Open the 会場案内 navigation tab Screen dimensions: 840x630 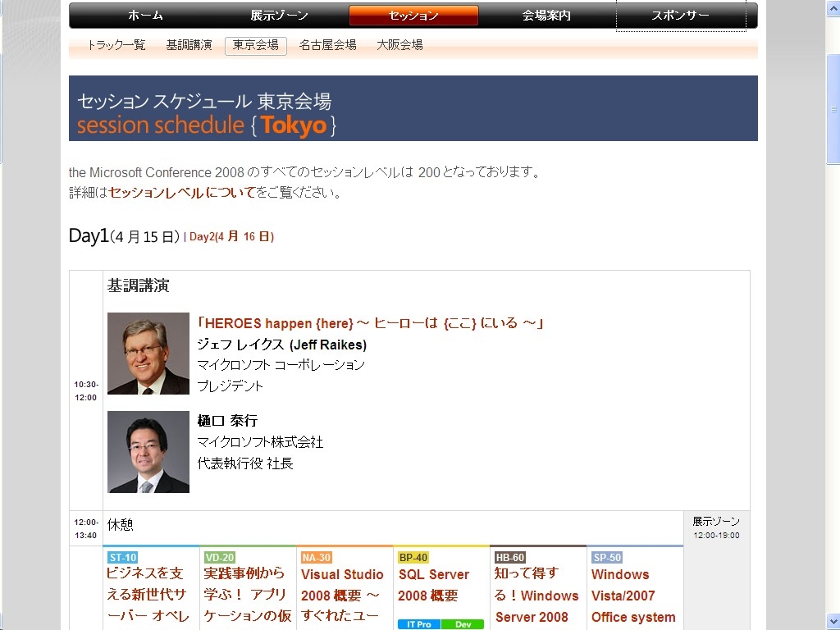pyautogui.click(x=546, y=15)
